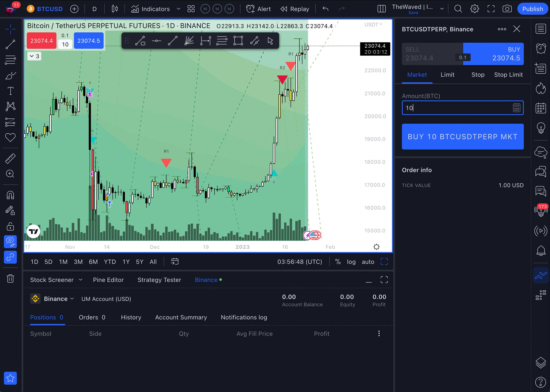
Task: Take a chart snapshot
Action: [x=507, y=9]
